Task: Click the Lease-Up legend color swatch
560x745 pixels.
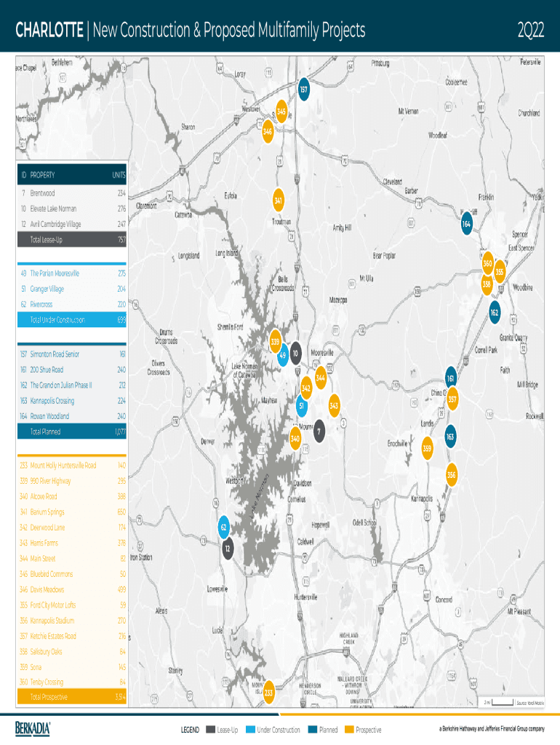Action: click(x=210, y=730)
